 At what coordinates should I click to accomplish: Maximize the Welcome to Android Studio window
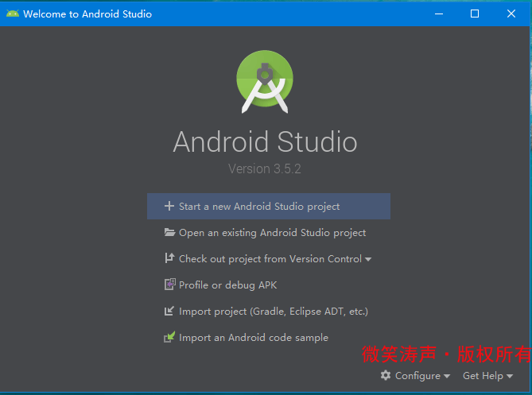click(475, 14)
